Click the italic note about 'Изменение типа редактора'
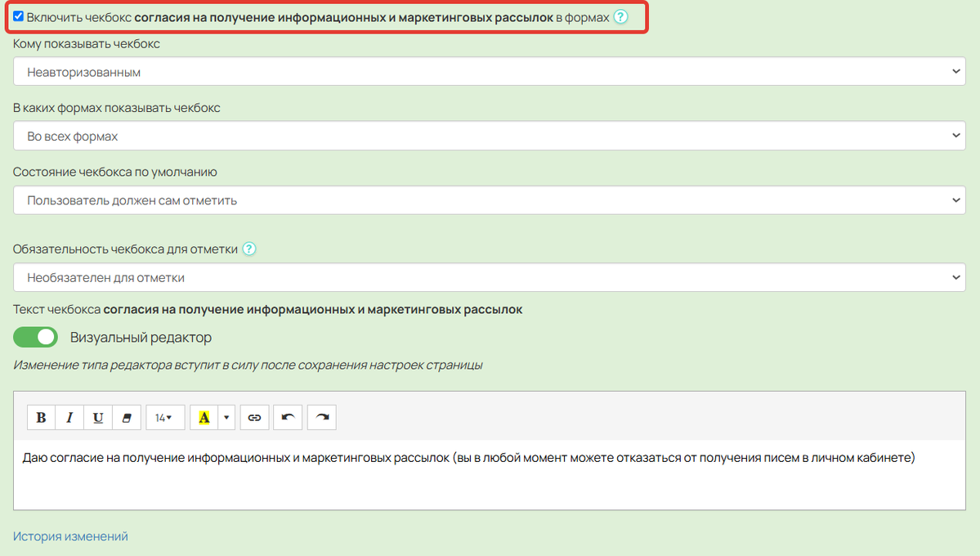Screen dimensions: 980x556 pos(248,365)
